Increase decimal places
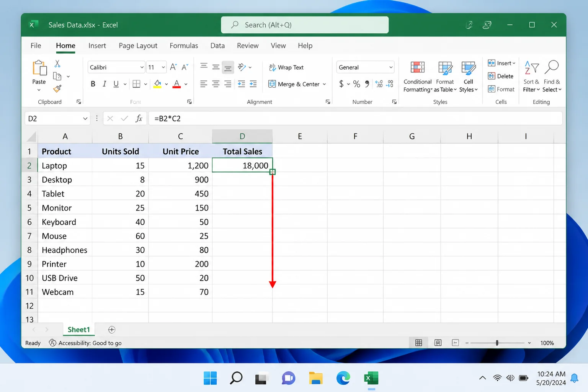588x392 pixels. tap(379, 84)
